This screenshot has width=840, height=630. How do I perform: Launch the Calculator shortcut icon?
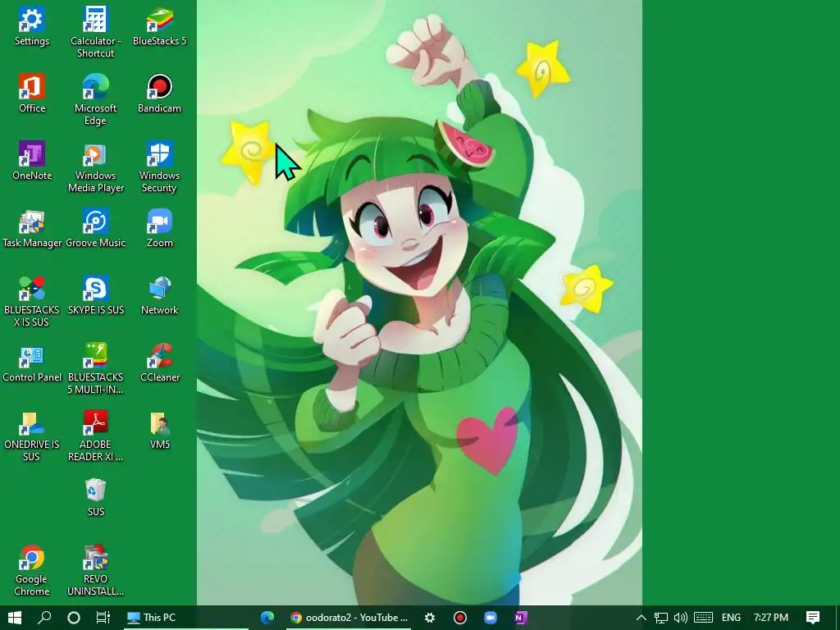click(95, 32)
